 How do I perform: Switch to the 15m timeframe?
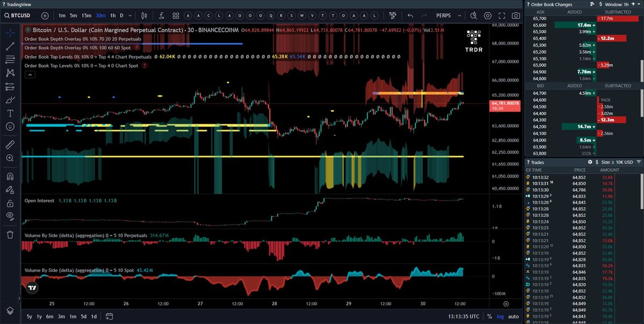click(86, 16)
